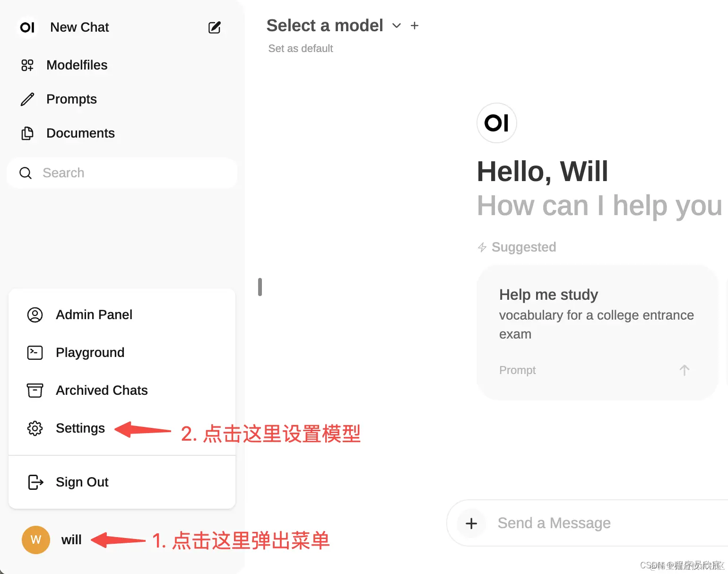Select Settings from the user menu
The width and height of the screenshot is (728, 574).
[x=122, y=428]
